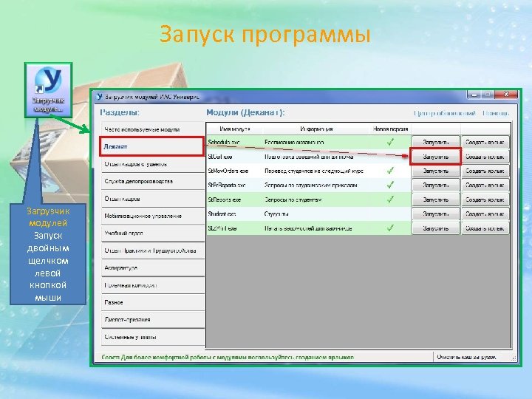The width and height of the screenshot is (532, 399).
Task: Select the Деканат section
Action: [152, 146]
